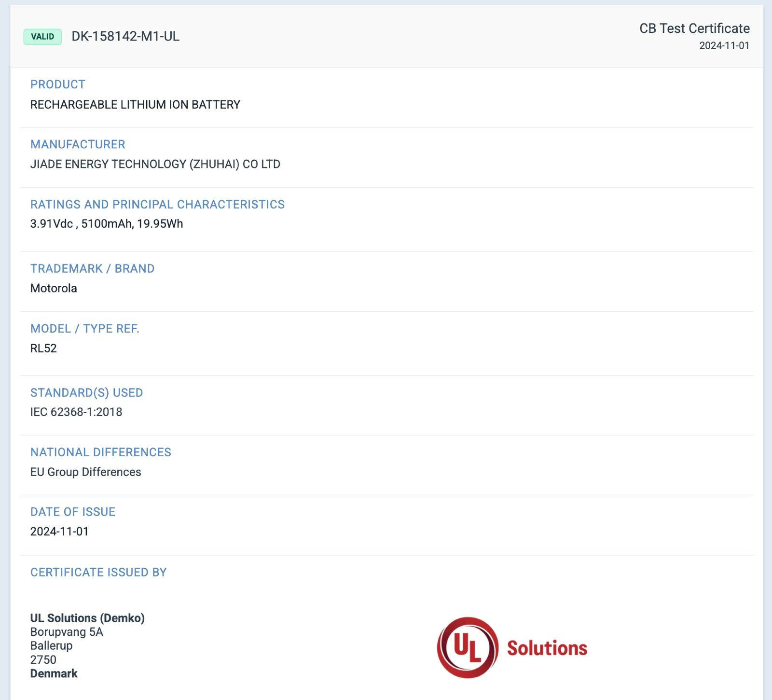This screenshot has width=772, height=700.
Task: Select the PRODUCT section label
Action: 58,84
